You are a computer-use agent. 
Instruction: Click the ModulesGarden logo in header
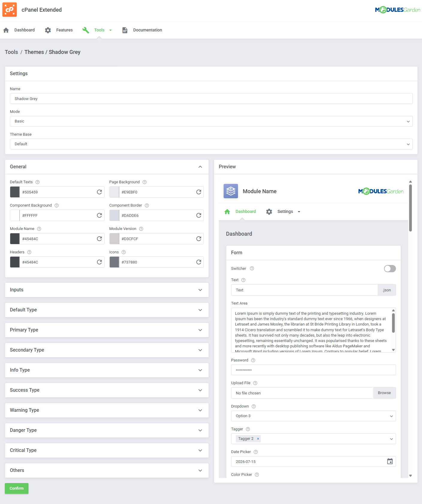click(x=397, y=10)
